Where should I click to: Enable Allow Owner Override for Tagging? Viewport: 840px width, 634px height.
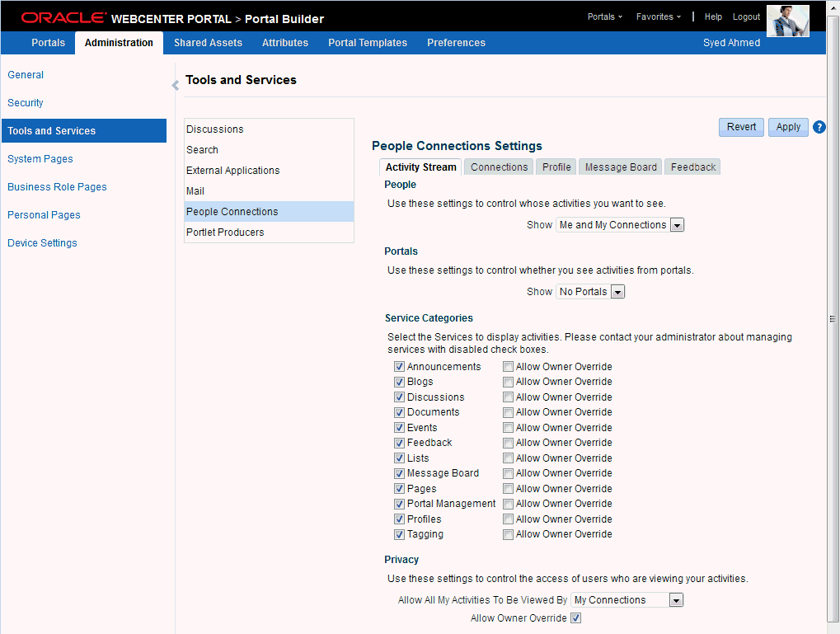click(x=508, y=535)
